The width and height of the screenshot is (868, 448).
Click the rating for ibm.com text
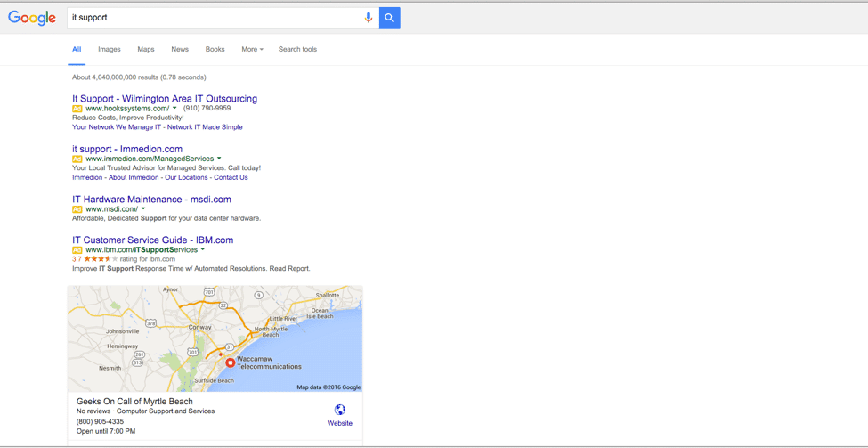coord(148,258)
